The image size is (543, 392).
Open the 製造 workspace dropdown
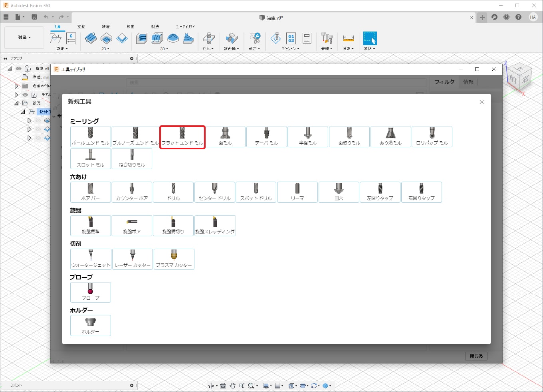(x=24, y=38)
